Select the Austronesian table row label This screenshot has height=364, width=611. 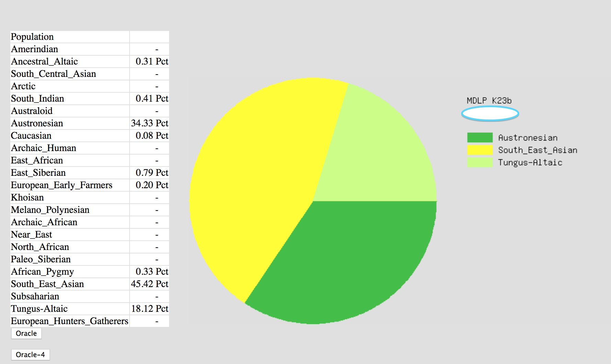point(37,123)
